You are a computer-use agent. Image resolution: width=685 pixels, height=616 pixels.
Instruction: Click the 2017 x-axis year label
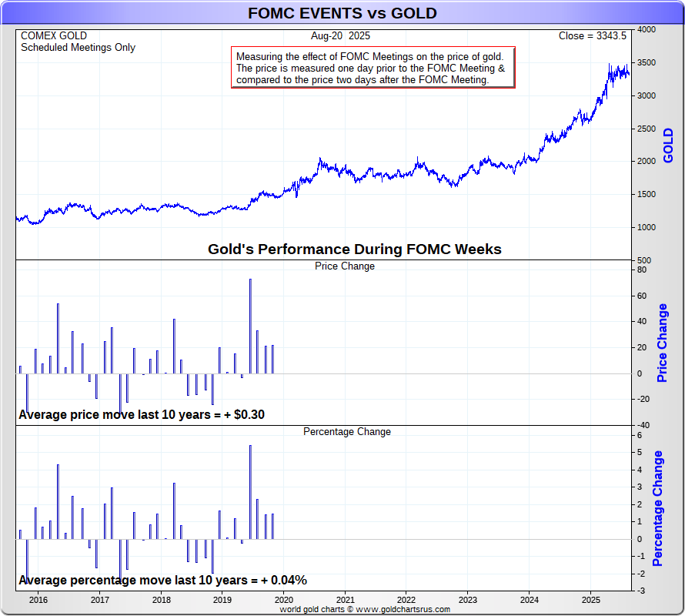pyautogui.click(x=99, y=600)
